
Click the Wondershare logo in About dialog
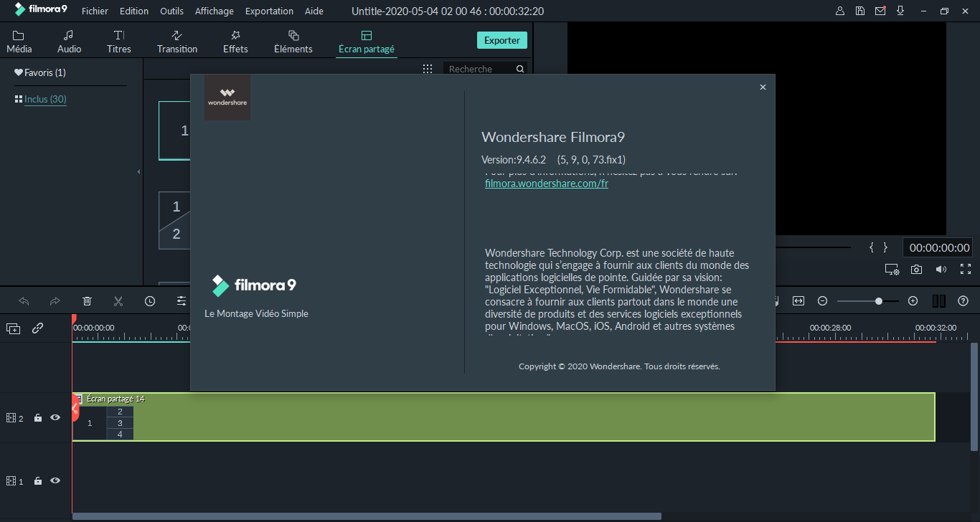pyautogui.click(x=227, y=98)
